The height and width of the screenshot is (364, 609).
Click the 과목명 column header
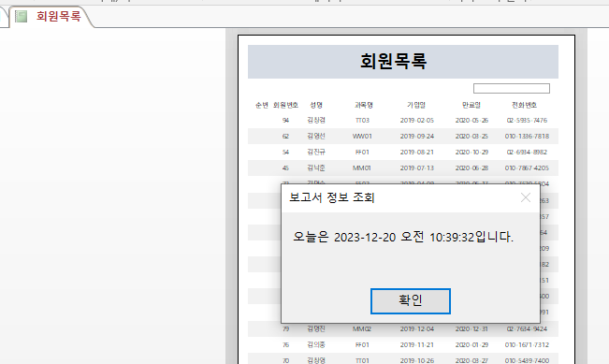[364, 105]
